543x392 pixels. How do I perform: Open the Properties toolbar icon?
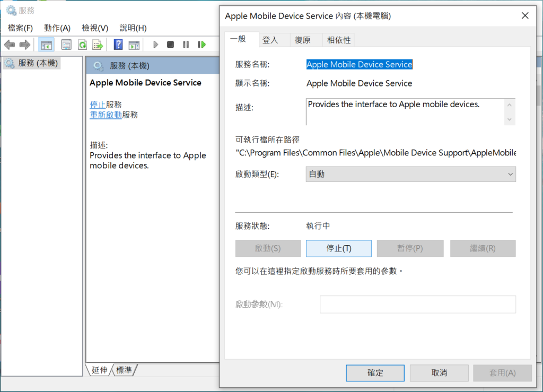pos(66,45)
